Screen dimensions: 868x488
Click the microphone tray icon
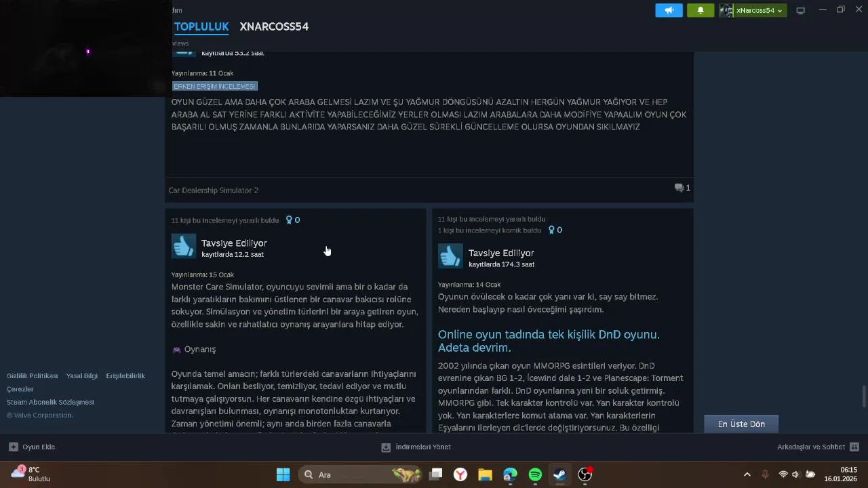coord(765,474)
